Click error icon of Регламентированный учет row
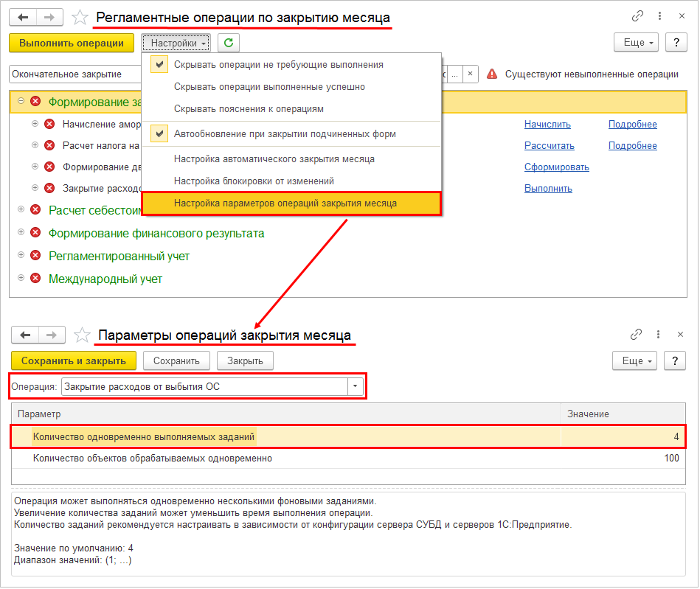The height and width of the screenshot is (589, 700). pos(35,256)
